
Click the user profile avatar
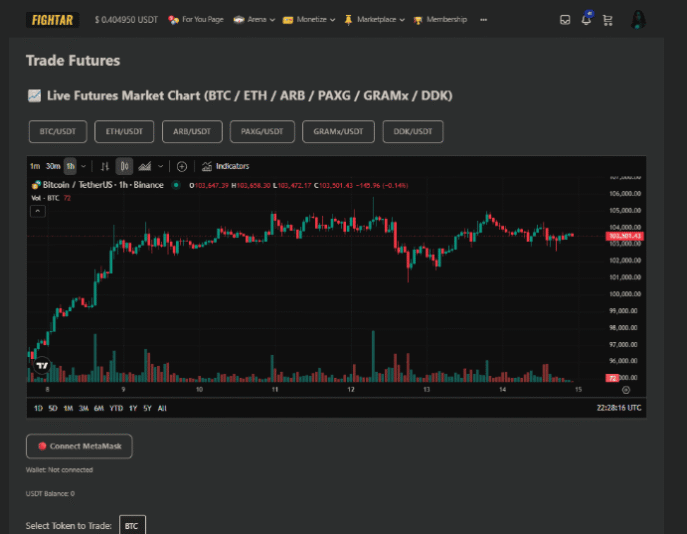(x=639, y=19)
